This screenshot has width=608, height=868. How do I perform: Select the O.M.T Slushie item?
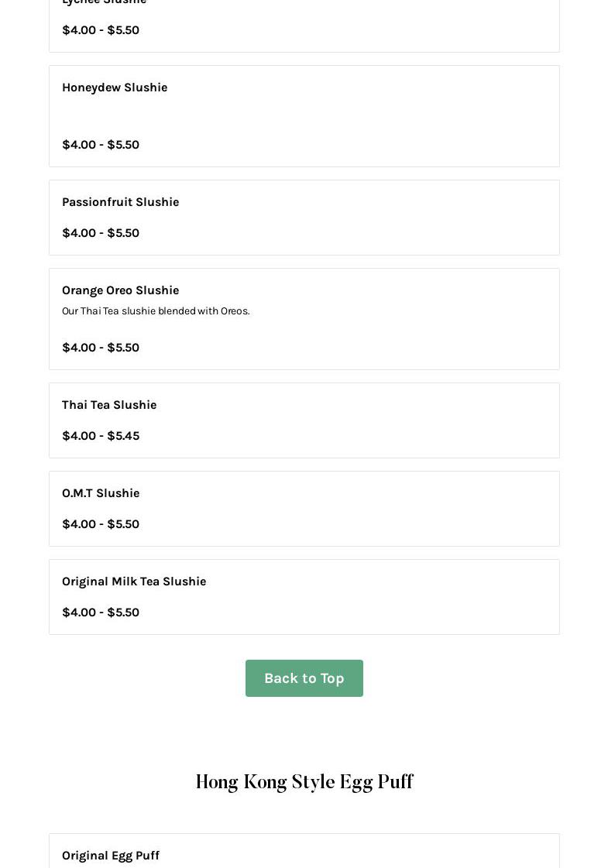[x=101, y=493]
